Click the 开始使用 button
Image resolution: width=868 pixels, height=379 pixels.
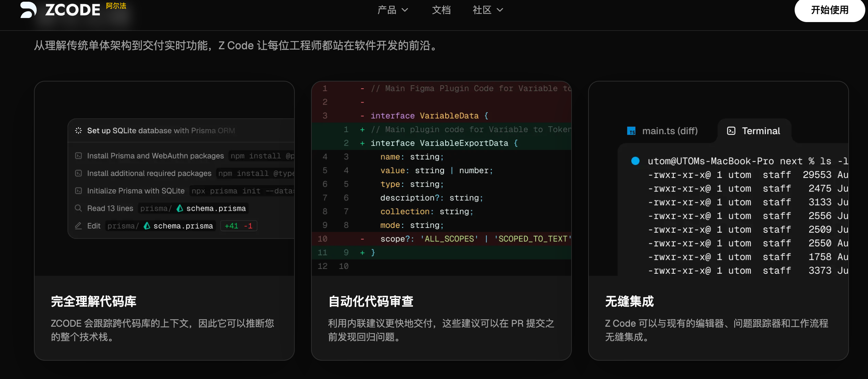click(x=830, y=10)
